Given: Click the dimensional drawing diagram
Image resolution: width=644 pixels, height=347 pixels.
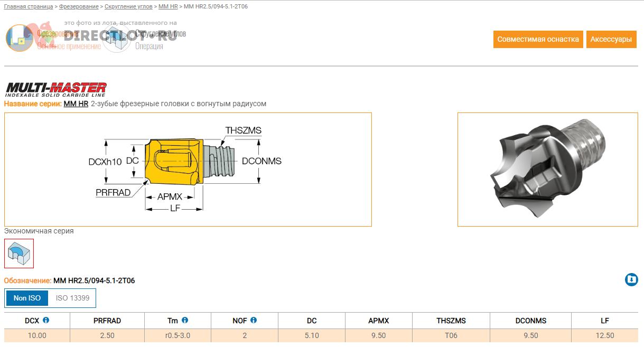Looking at the screenshot, I should [188, 169].
